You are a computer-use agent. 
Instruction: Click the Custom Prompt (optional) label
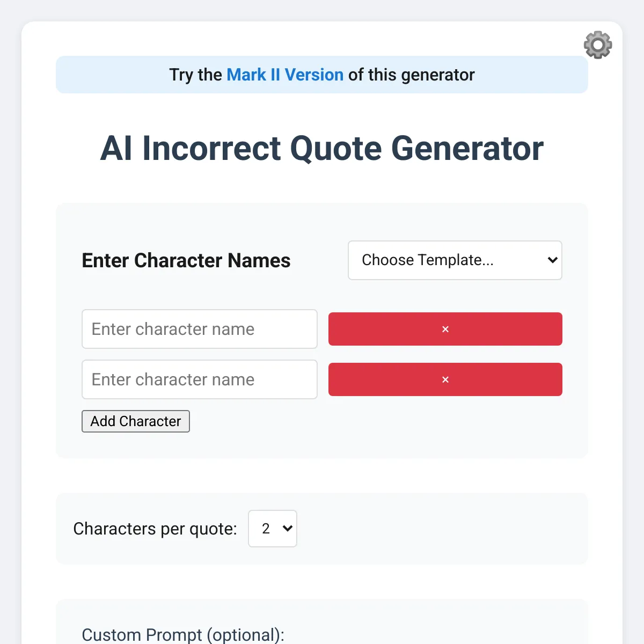click(x=183, y=635)
